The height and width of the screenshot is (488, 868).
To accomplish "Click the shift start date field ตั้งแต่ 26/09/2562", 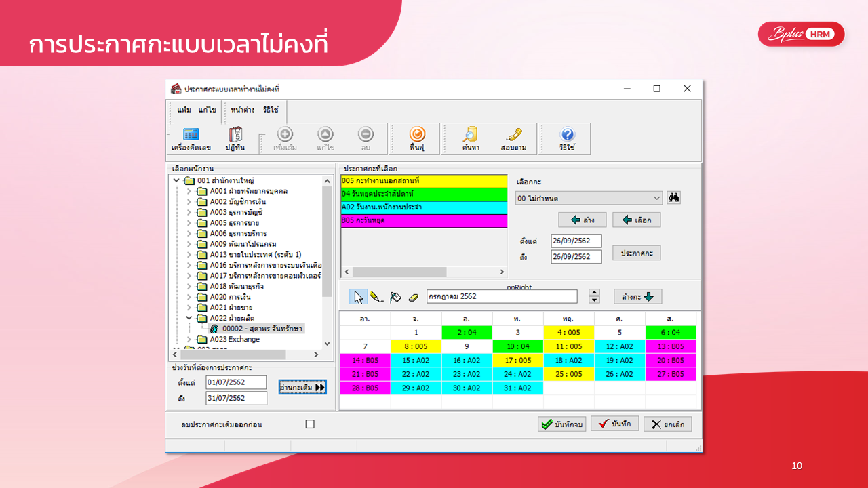I will tap(576, 241).
